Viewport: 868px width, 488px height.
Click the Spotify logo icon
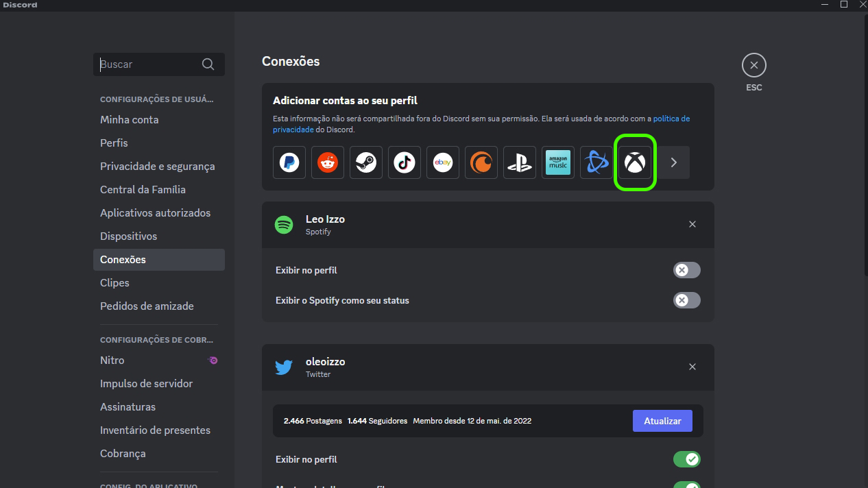point(284,224)
